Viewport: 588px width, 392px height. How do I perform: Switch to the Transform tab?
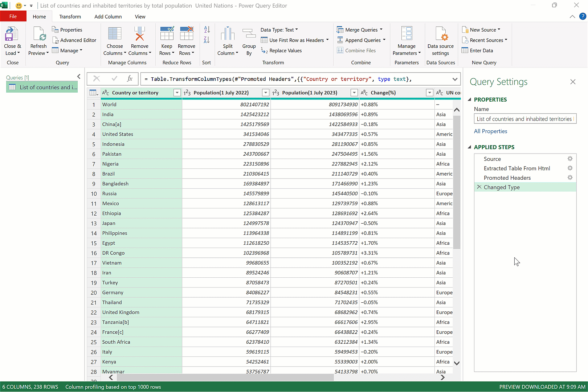coord(70,17)
